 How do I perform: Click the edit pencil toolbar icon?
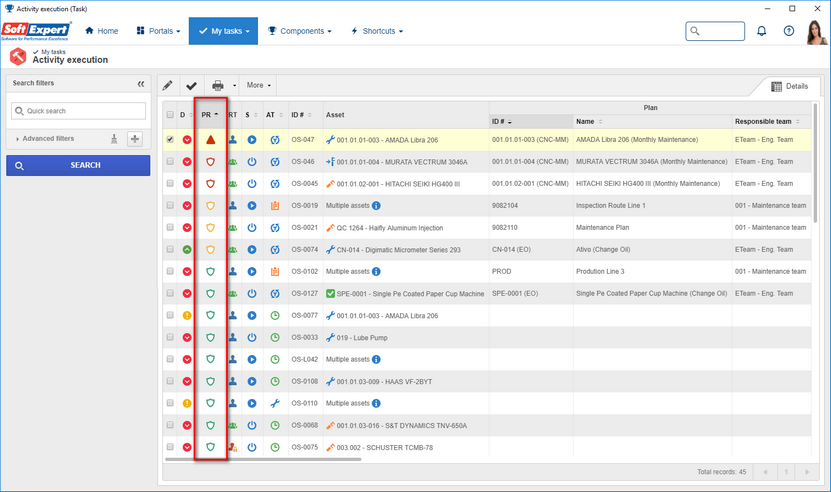click(167, 85)
